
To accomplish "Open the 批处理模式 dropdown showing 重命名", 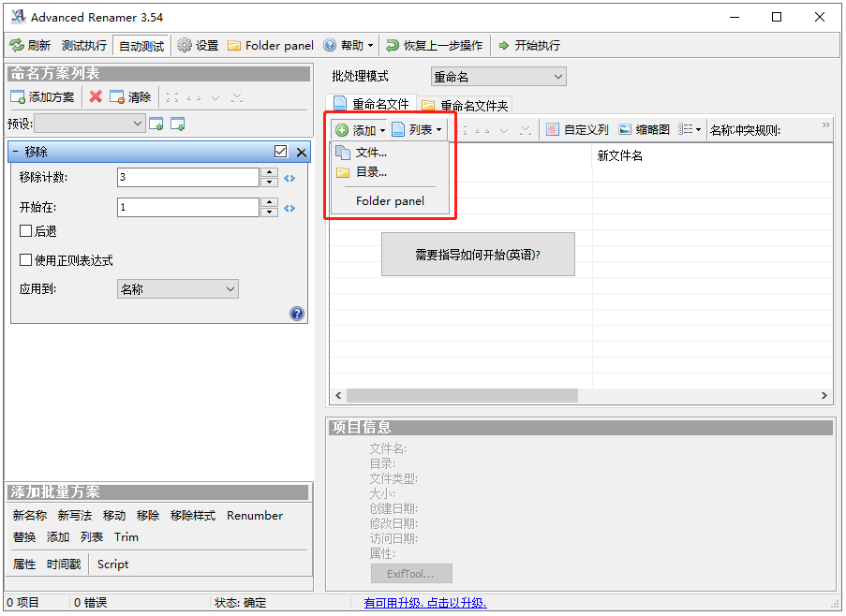I will coord(498,77).
